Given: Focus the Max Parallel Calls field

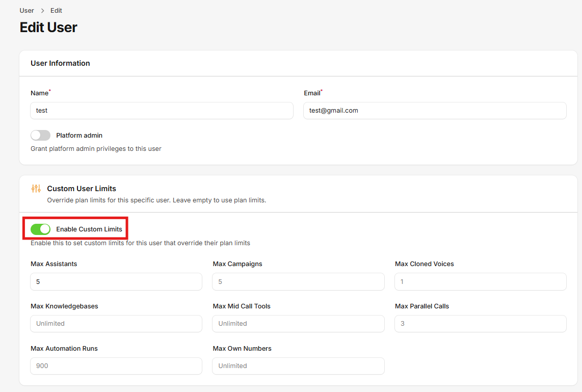Looking at the screenshot, I should coord(480,324).
